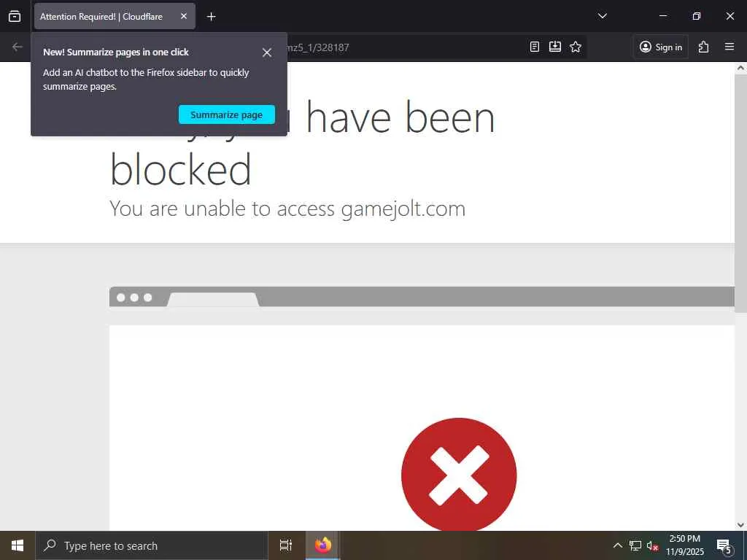747x560 pixels.
Task: Click the Summarize page button
Action: tap(227, 114)
